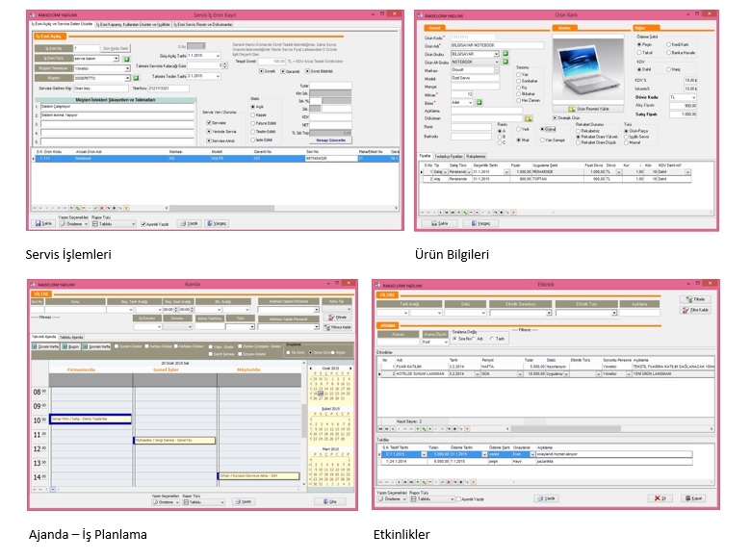This screenshot has width=751, height=560.
Task: Toggle the Ayrıntılı Yazdır checkbox in Servis window
Action: click(x=145, y=222)
